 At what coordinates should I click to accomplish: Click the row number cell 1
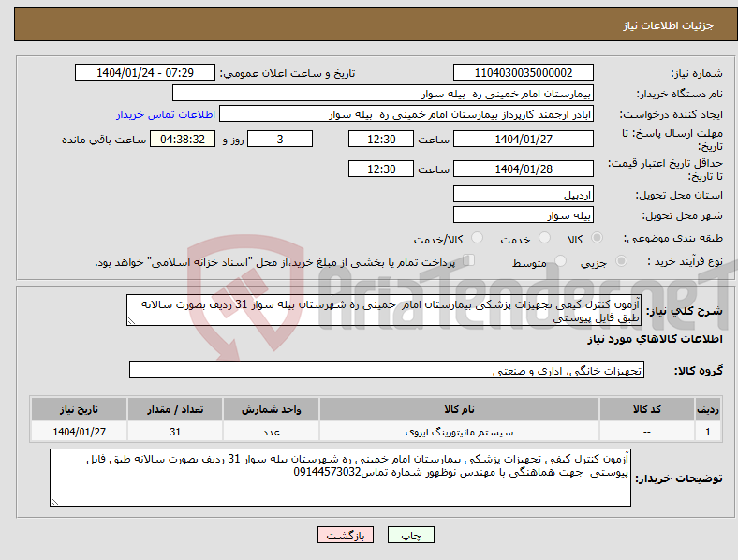click(708, 432)
